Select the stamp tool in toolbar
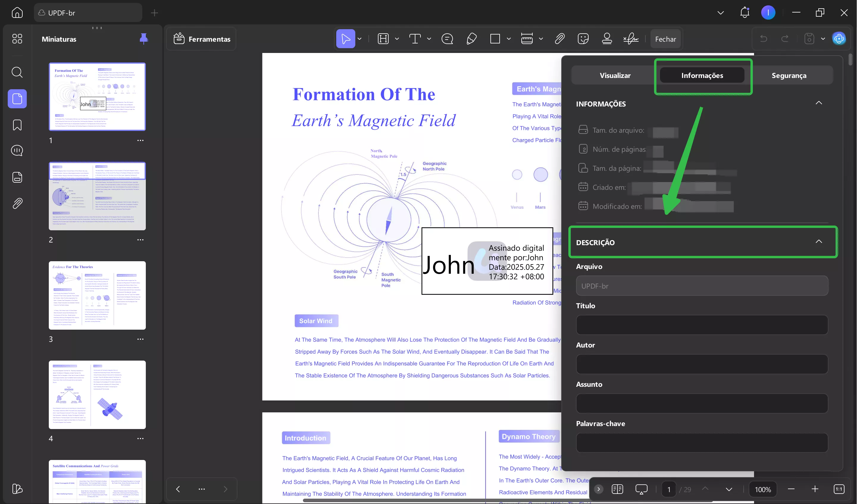This screenshot has width=857, height=504. pos(607,39)
